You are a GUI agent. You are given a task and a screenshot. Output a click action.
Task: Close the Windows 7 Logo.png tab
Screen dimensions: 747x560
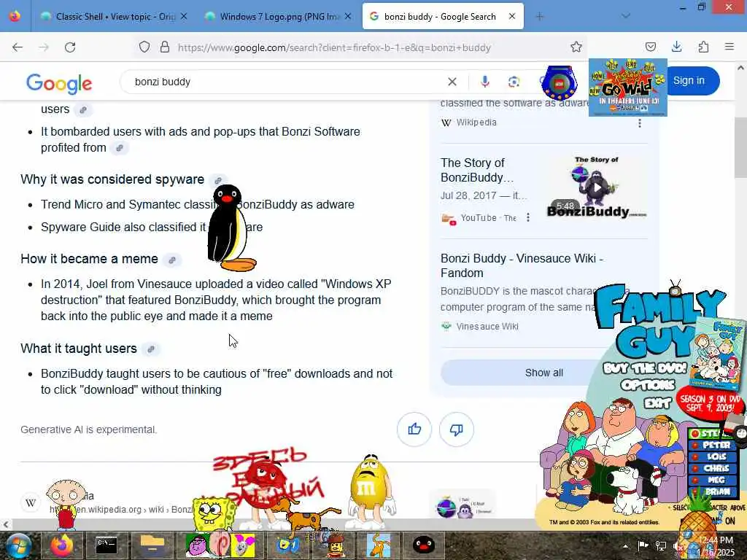pos(348,16)
